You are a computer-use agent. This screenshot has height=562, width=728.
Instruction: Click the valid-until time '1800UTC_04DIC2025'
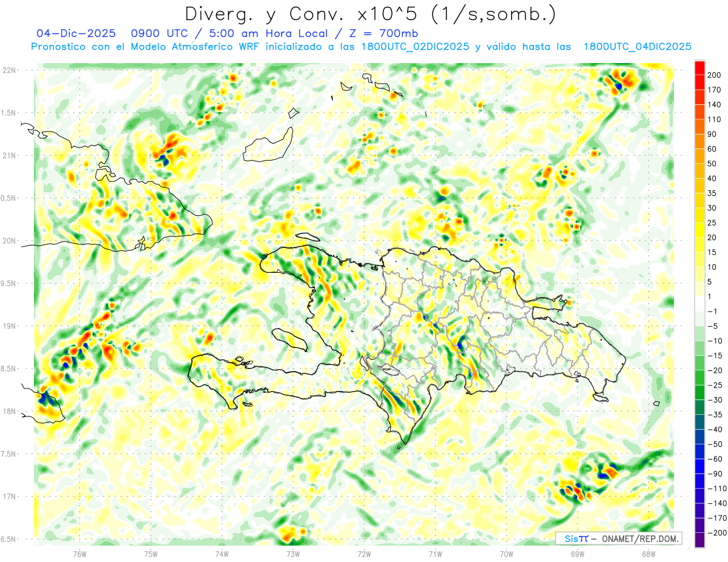point(637,47)
